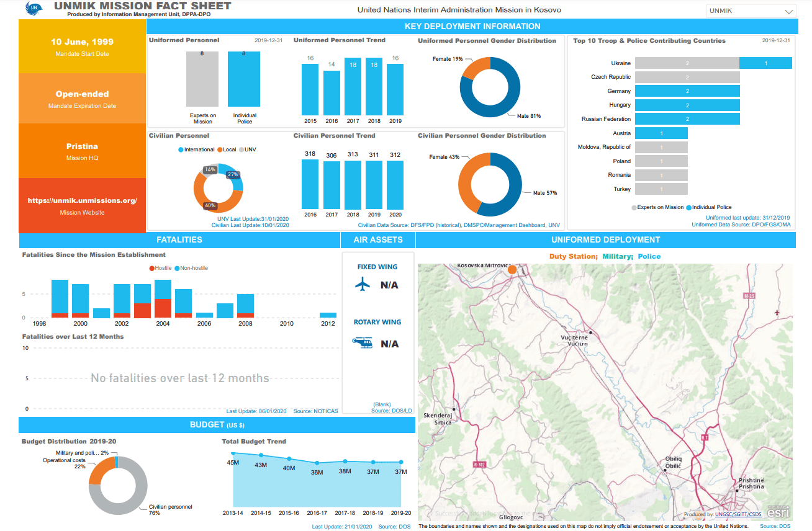Select the Romania bar
The image size is (812, 531).
coord(662,175)
